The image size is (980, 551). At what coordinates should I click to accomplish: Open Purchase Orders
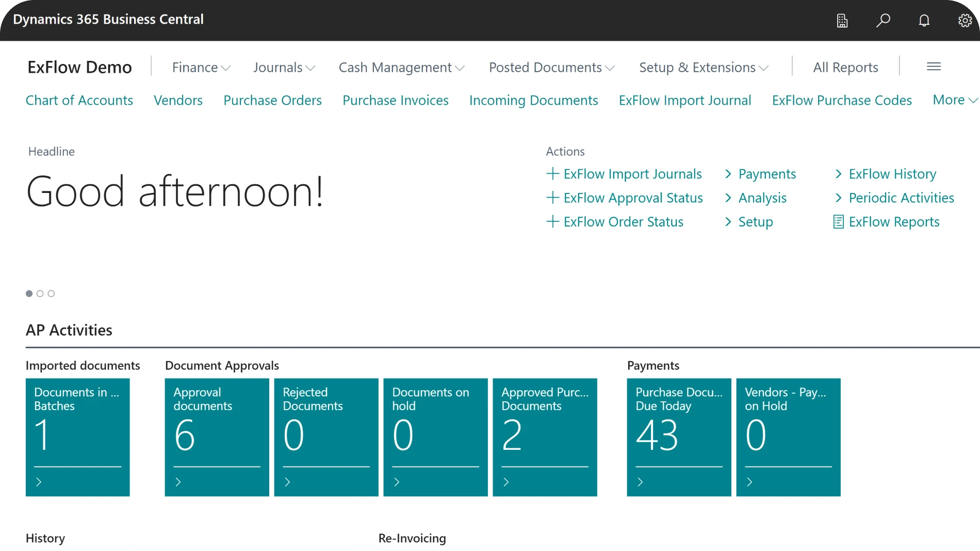[272, 100]
